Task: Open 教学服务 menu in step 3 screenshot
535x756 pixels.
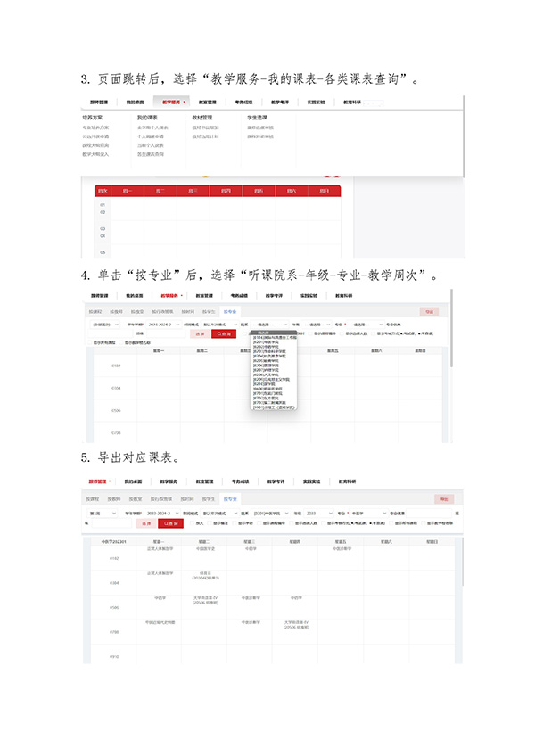Action: pyautogui.click(x=172, y=103)
